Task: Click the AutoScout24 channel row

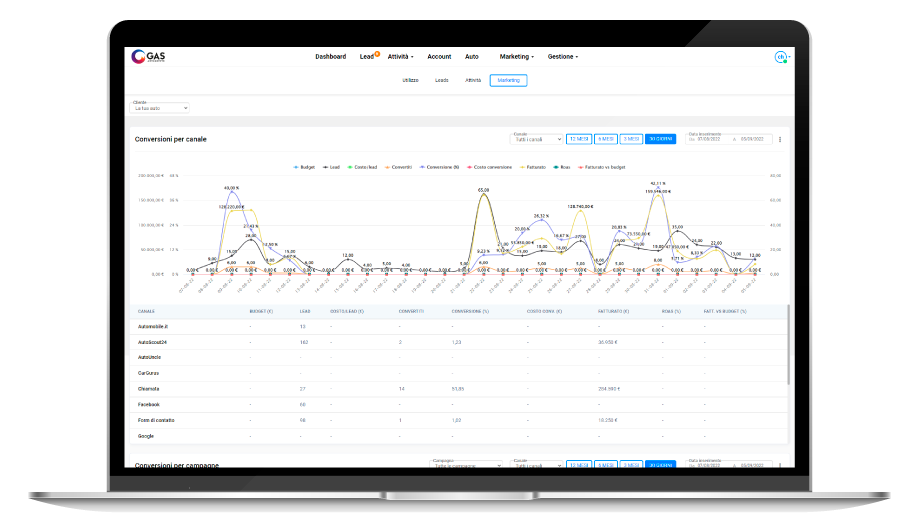Action: point(460,343)
